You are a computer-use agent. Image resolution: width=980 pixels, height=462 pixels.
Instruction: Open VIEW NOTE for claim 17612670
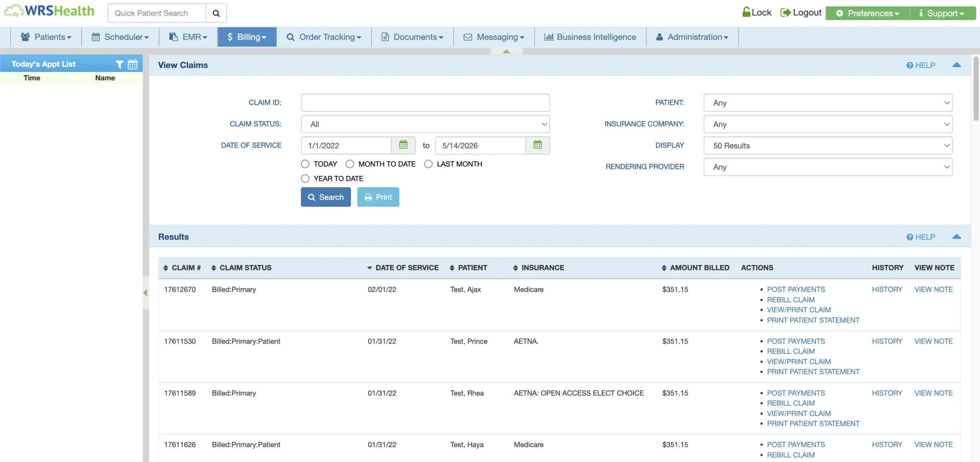(934, 290)
